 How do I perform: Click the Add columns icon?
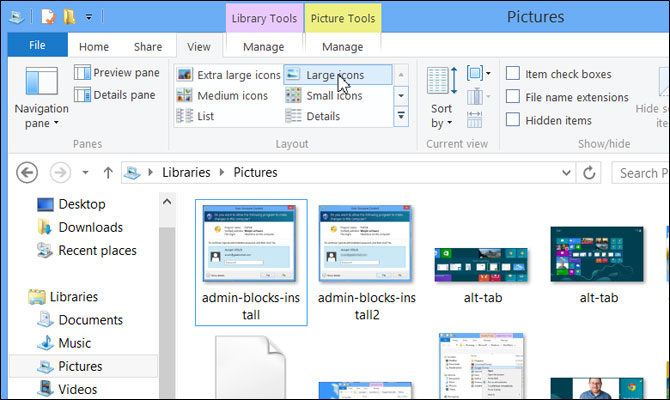click(x=475, y=97)
